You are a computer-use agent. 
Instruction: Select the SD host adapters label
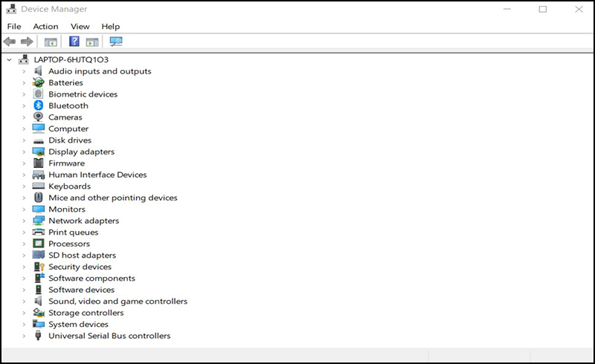click(x=83, y=256)
